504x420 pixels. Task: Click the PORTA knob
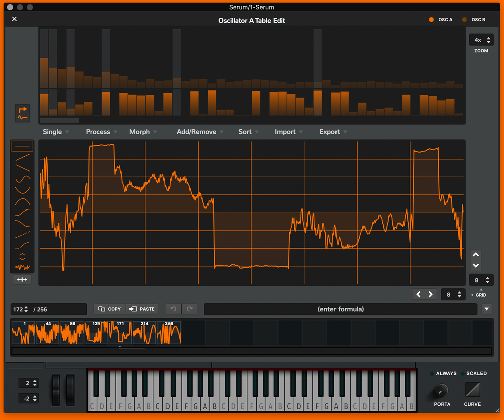(x=441, y=390)
